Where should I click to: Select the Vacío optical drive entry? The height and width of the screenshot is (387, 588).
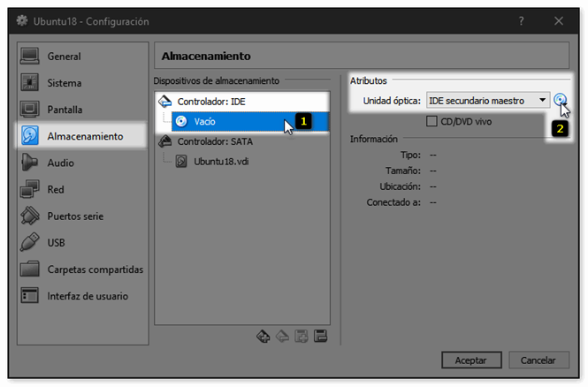coord(250,121)
